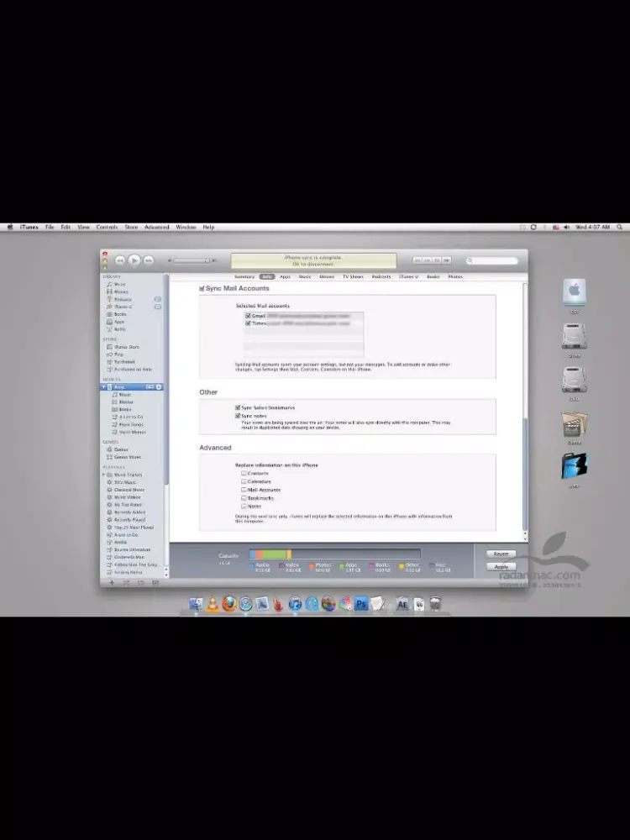
Task: Select the Top 25 Most Played playlist
Action: tap(130, 528)
